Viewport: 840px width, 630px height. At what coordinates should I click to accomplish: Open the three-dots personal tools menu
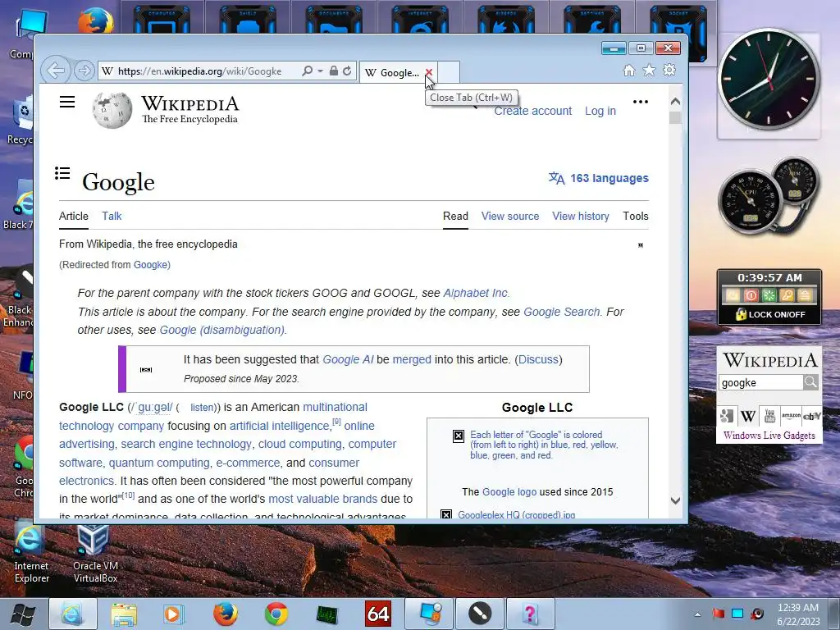click(x=641, y=102)
